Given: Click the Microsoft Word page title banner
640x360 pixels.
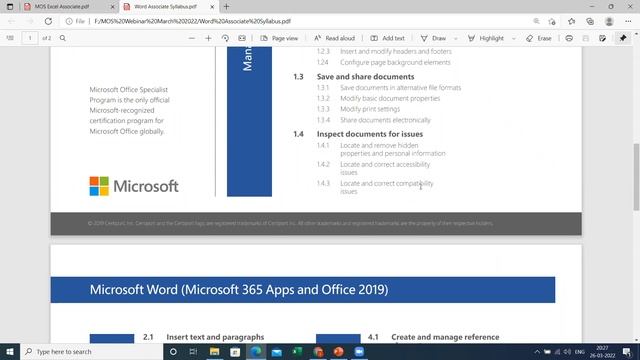Looking at the screenshot, I should pos(303,290).
